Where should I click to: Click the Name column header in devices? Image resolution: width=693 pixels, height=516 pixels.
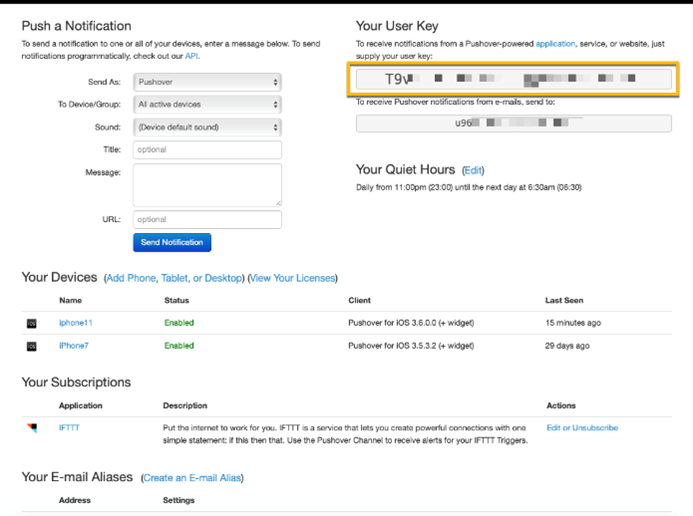pos(70,300)
